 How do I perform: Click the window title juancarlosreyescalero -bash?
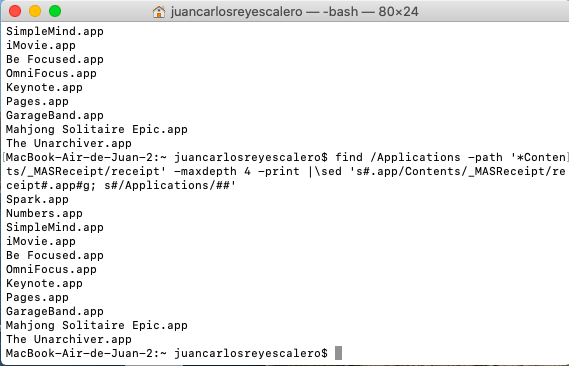(294, 12)
